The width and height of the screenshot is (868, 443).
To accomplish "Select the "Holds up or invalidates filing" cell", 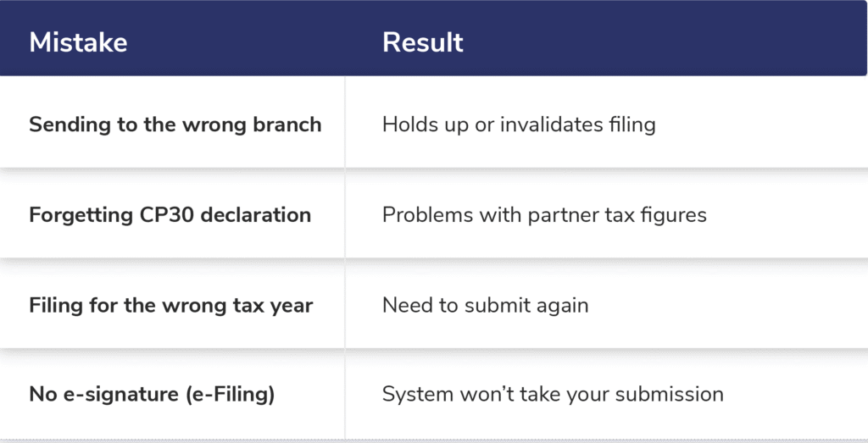I will (x=519, y=125).
